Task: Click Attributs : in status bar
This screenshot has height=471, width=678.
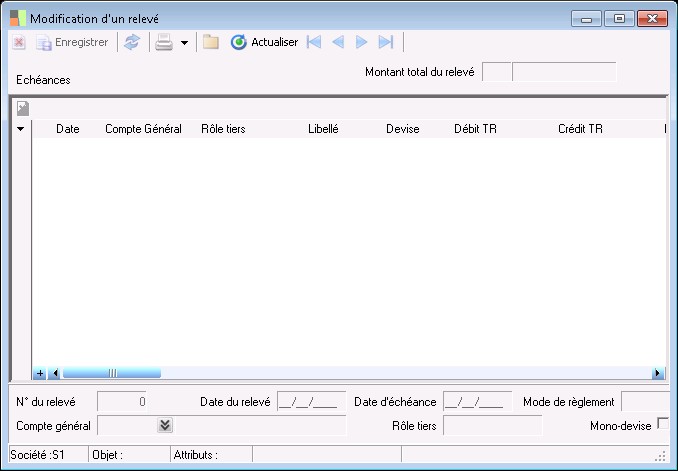Action: 195,455
